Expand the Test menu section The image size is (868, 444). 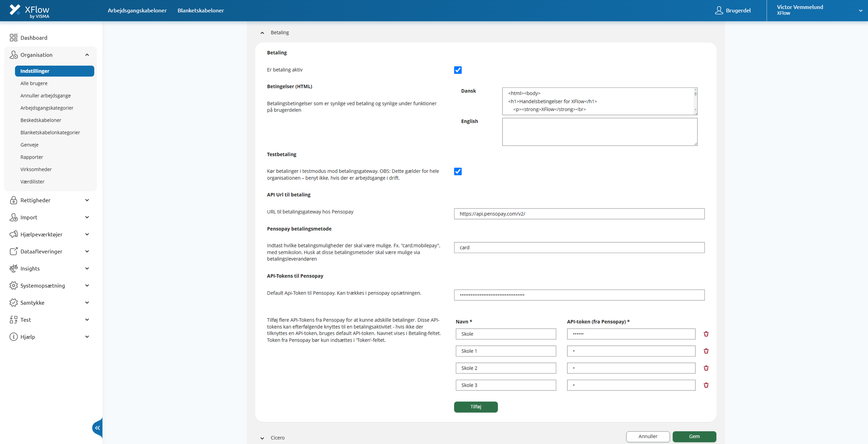[x=87, y=320]
